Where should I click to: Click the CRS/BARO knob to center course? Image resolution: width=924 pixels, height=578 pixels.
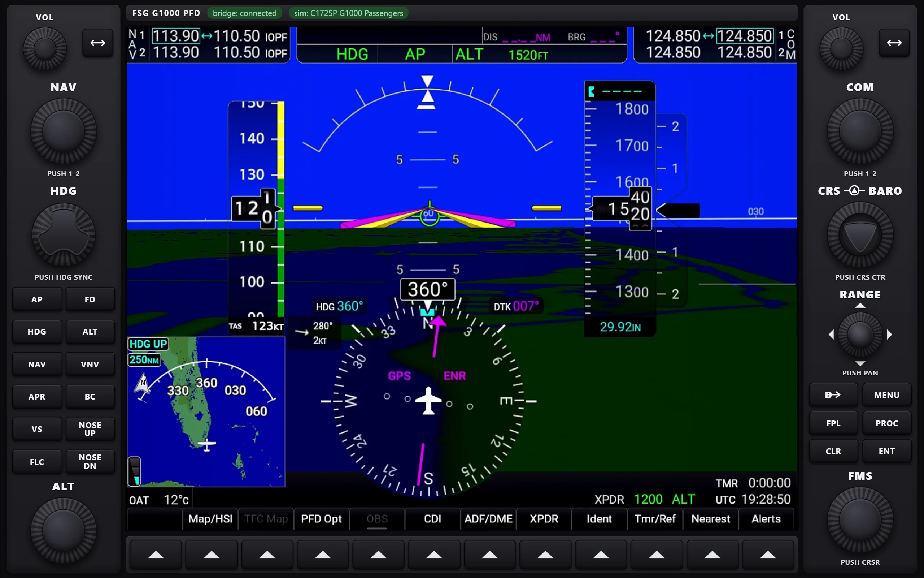tap(860, 235)
